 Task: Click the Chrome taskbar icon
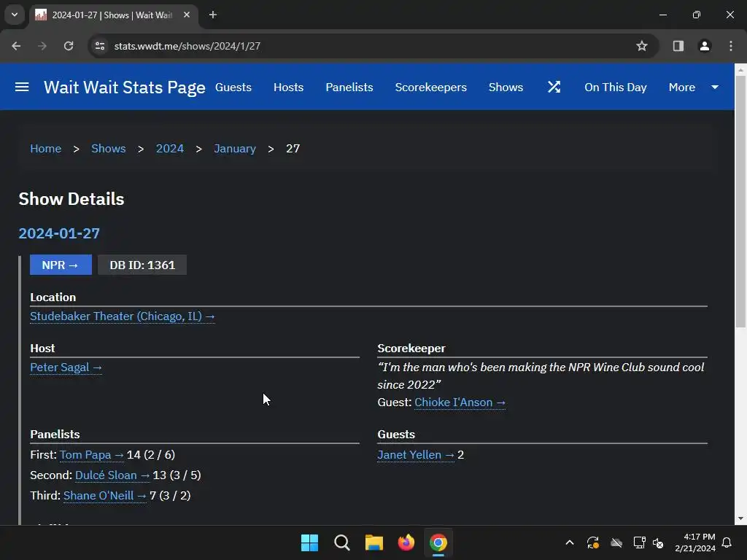click(x=438, y=542)
